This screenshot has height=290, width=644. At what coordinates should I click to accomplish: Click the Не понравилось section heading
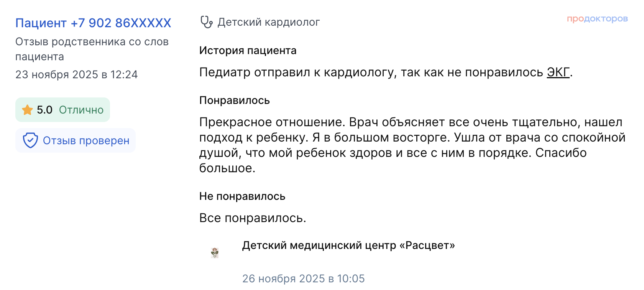pos(242,196)
